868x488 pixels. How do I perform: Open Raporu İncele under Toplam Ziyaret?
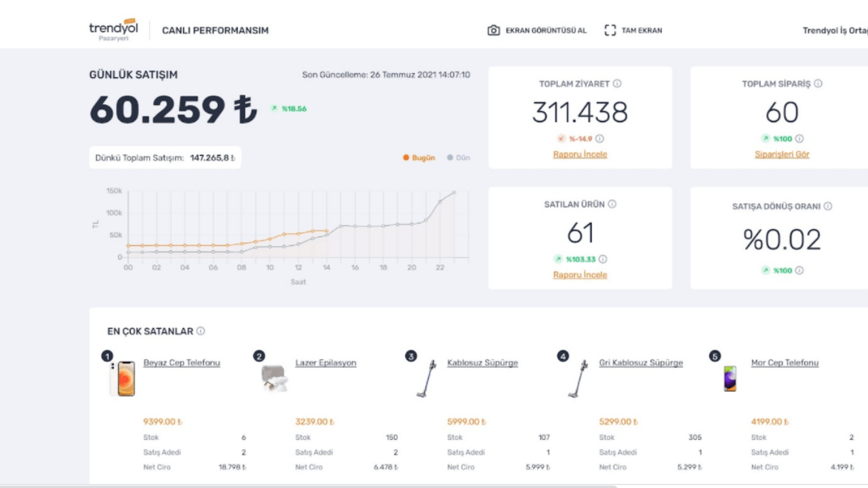(580, 155)
